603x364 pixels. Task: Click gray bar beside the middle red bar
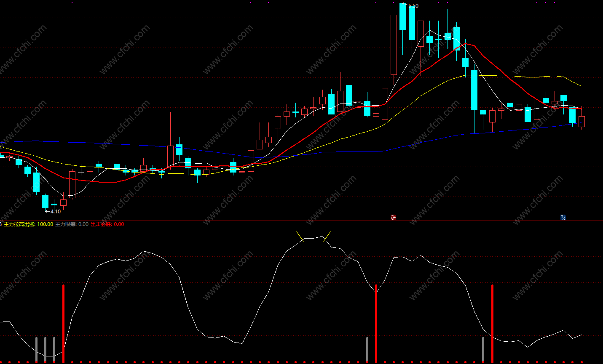click(367, 349)
